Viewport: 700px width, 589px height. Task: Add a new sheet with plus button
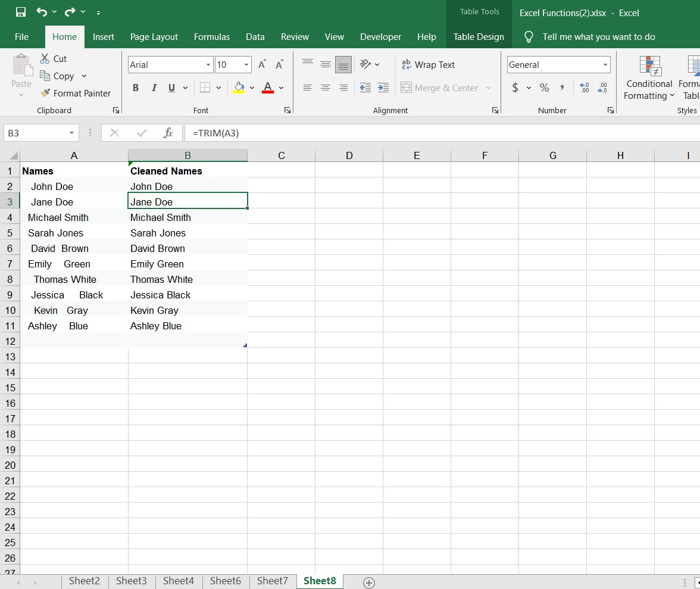(x=369, y=582)
